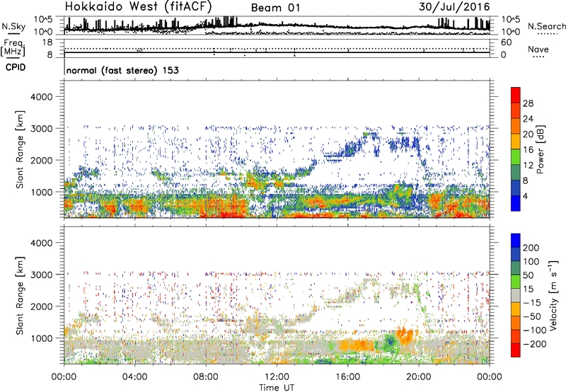Click the 'Nave' legend label

click(x=538, y=49)
